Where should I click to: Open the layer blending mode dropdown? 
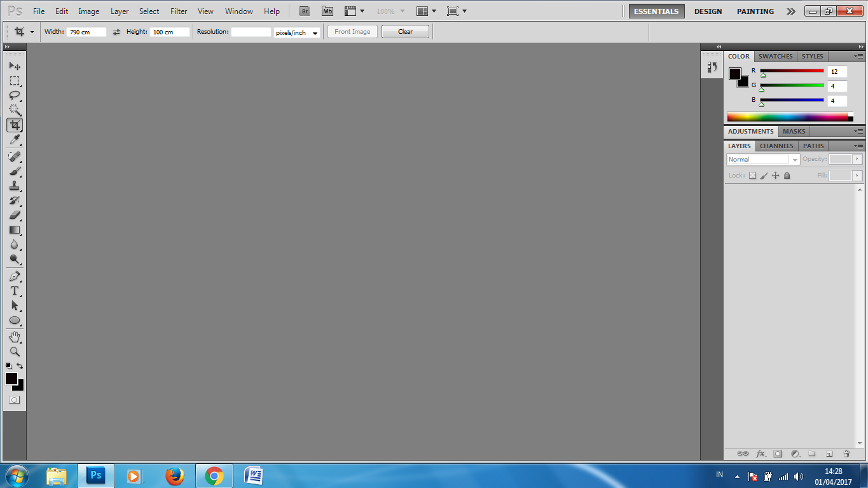[x=762, y=159]
